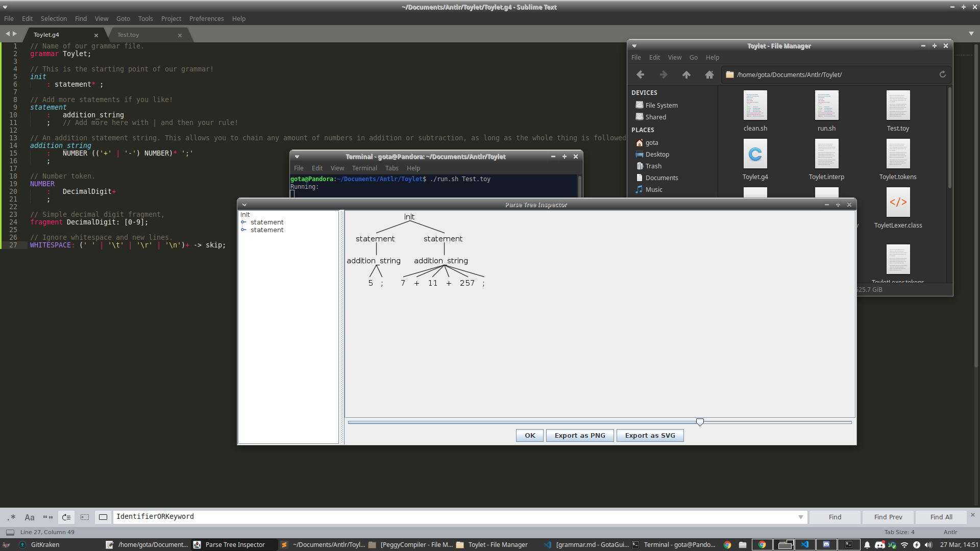Click the Find All button
The width and height of the screenshot is (980, 551).
941,517
